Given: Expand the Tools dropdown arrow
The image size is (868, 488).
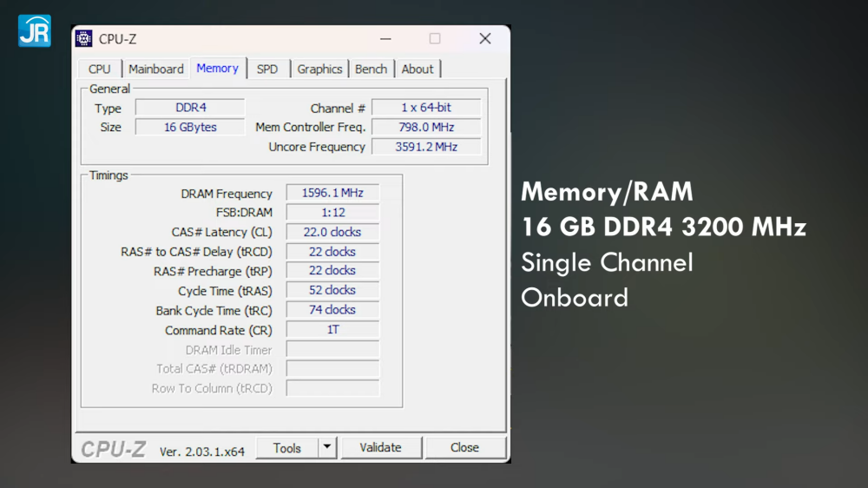Looking at the screenshot, I should point(327,447).
